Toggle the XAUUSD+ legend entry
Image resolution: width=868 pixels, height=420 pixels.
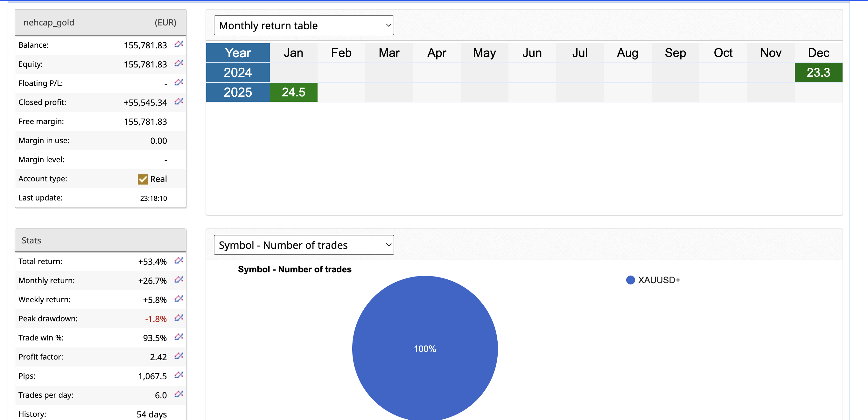653,280
